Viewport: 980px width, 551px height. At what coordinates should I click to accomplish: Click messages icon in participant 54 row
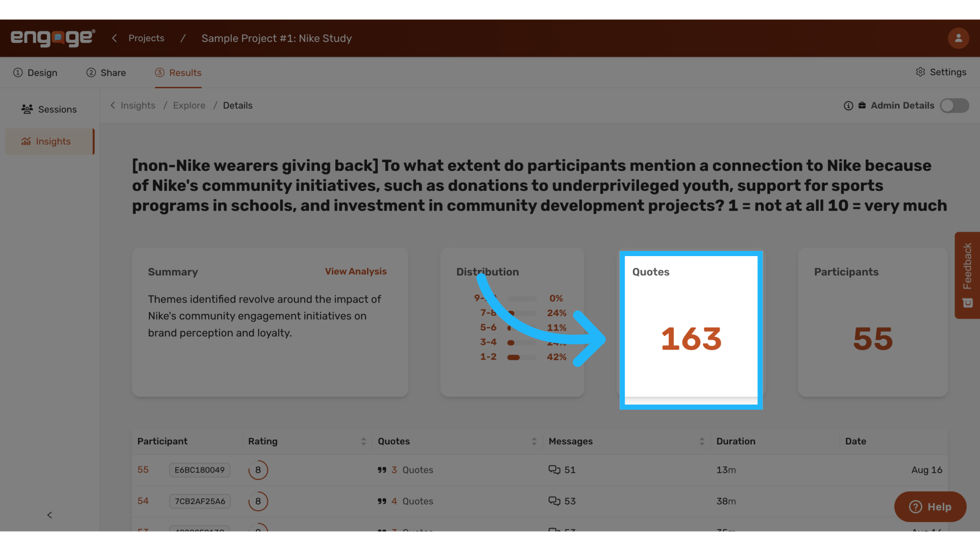click(x=554, y=502)
